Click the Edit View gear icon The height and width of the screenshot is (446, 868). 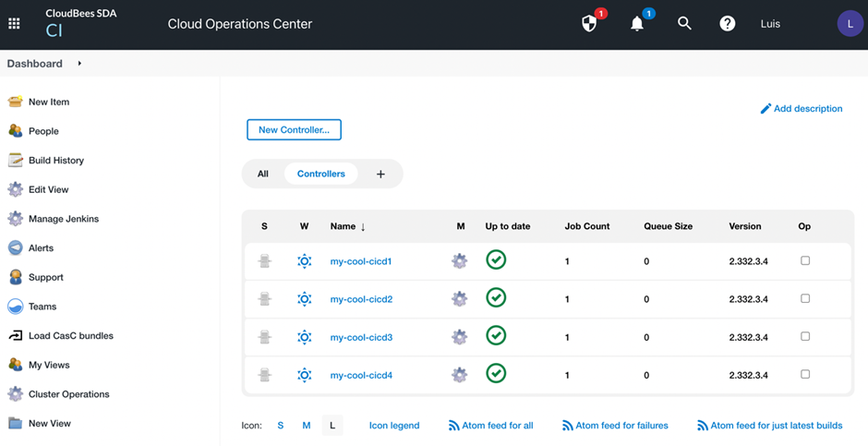coord(15,189)
